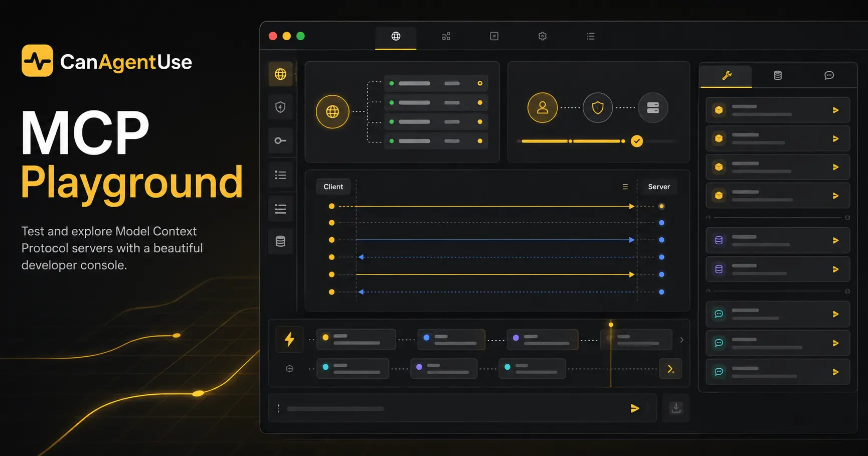The height and width of the screenshot is (456, 868).
Task: Run the third cube tool item
Action: click(835, 168)
